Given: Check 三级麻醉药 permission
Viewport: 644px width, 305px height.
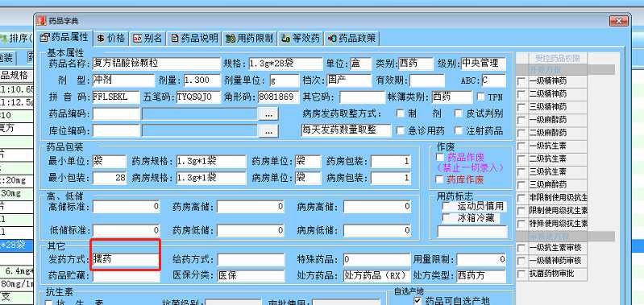Looking at the screenshot, I should tap(521, 185).
